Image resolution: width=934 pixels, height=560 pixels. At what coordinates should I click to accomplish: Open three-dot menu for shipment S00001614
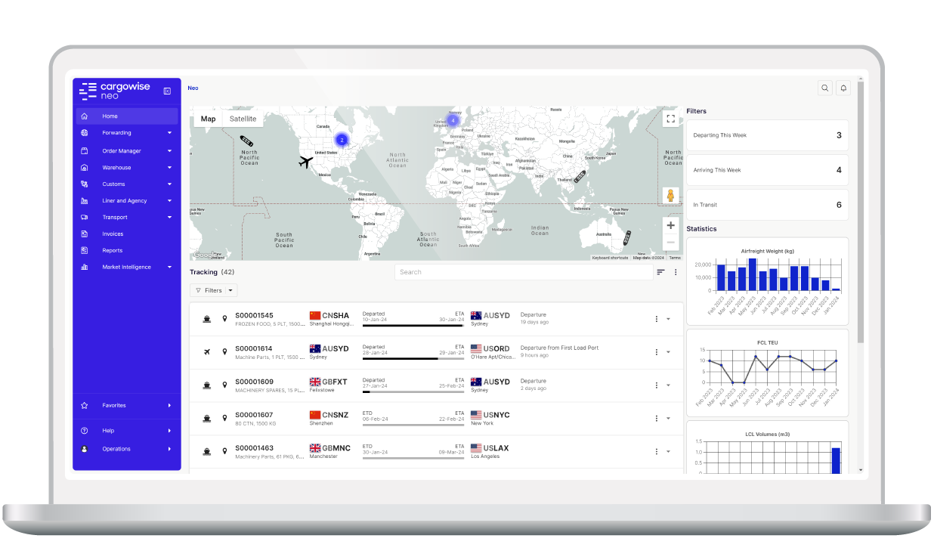(x=657, y=352)
